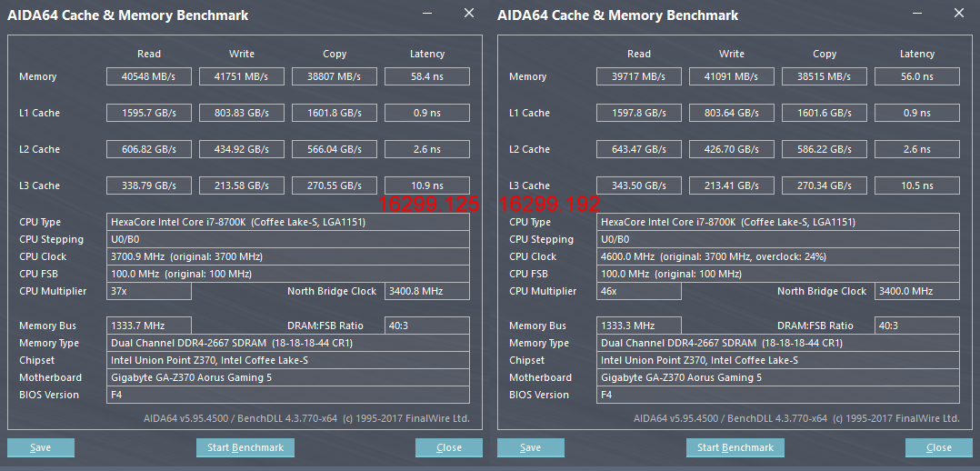Select L3 Cache Latency 10.9 ns value
Image resolution: width=980 pixels, height=471 pixels.
427,185
